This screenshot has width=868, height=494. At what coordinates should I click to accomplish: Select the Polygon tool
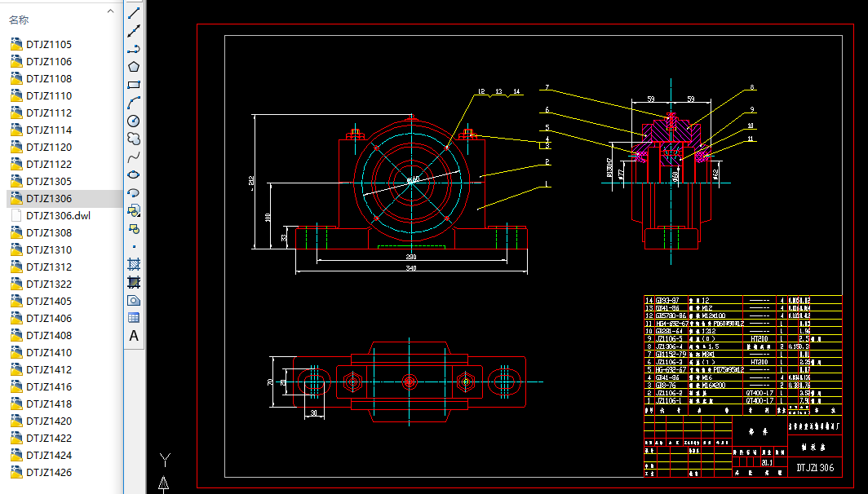pos(134,67)
